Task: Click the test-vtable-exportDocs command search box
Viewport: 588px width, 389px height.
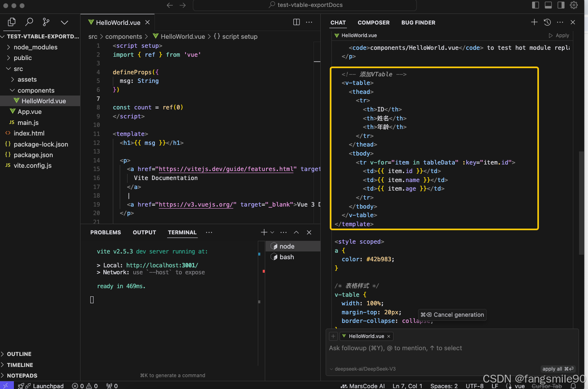Action: [305, 5]
